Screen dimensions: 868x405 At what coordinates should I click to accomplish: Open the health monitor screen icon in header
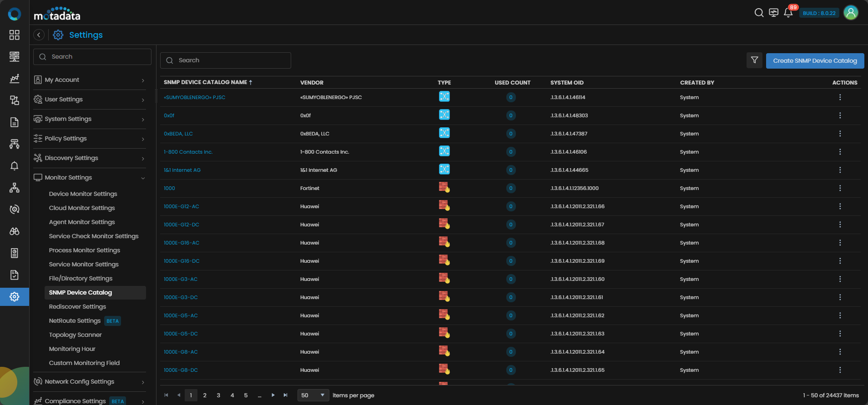point(773,13)
